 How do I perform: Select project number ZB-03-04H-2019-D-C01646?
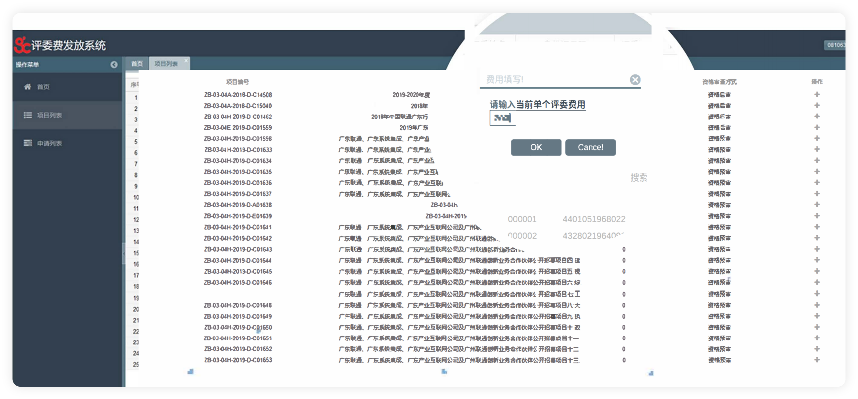pyautogui.click(x=237, y=282)
